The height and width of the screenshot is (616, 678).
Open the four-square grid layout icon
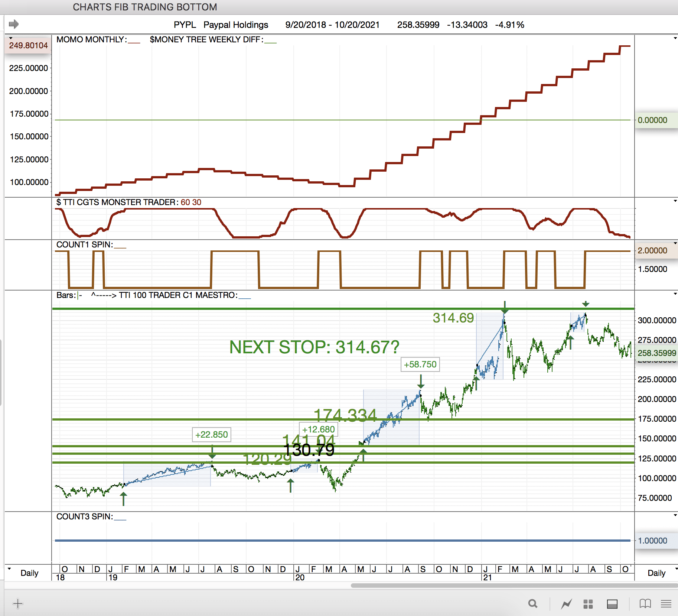pyautogui.click(x=588, y=604)
